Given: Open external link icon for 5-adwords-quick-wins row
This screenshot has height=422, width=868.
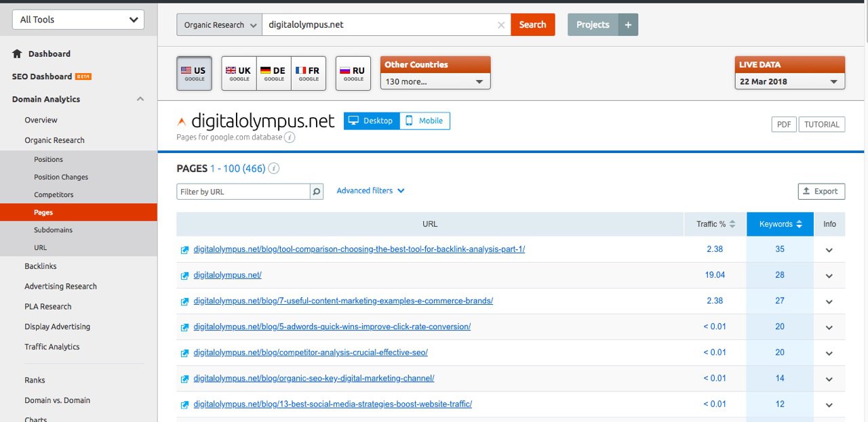Looking at the screenshot, I should [184, 326].
